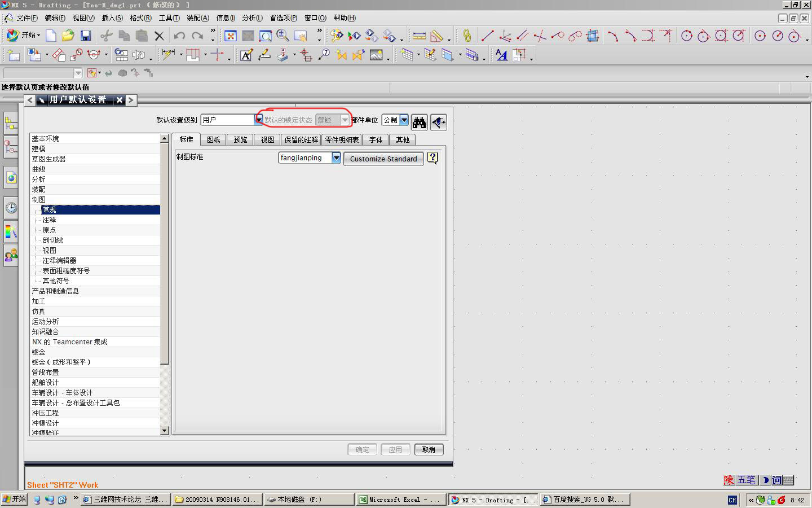Select 建模 in the category list
The width and height of the screenshot is (812, 508).
(95, 148)
